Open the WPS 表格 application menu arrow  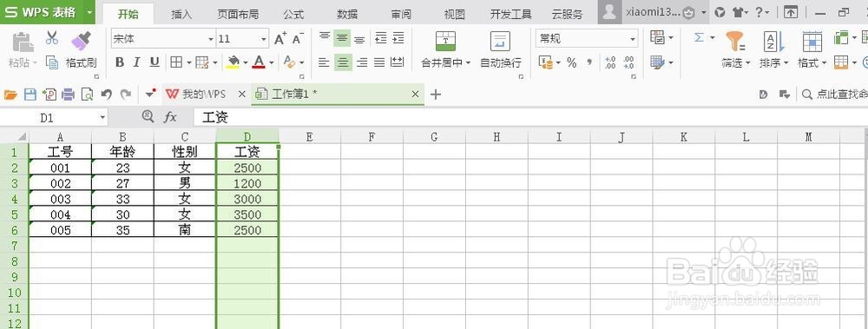(x=89, y=12)
